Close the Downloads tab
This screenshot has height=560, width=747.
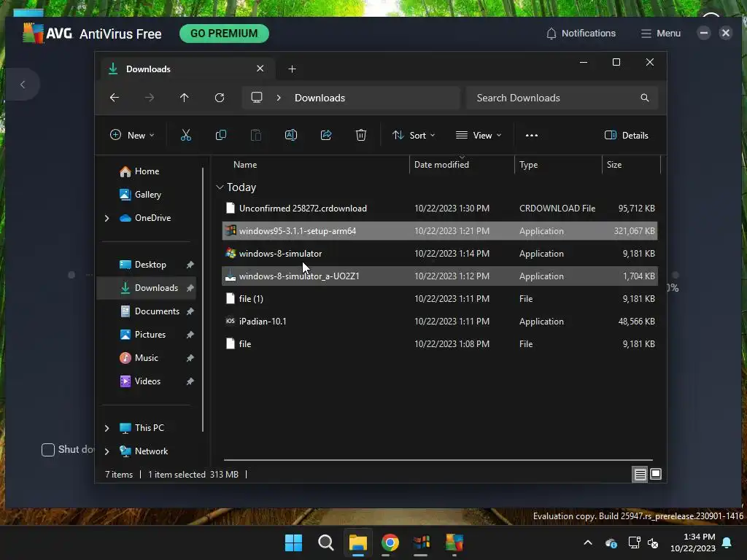260,69
